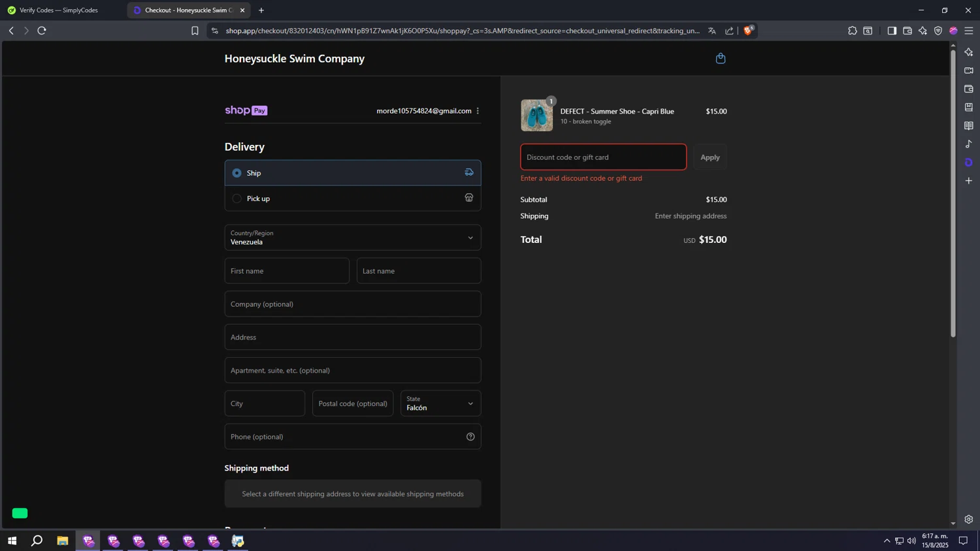Viewport: 980px width, 551px height.
Task: Click the green floating widget button
Action: (20, 513)
